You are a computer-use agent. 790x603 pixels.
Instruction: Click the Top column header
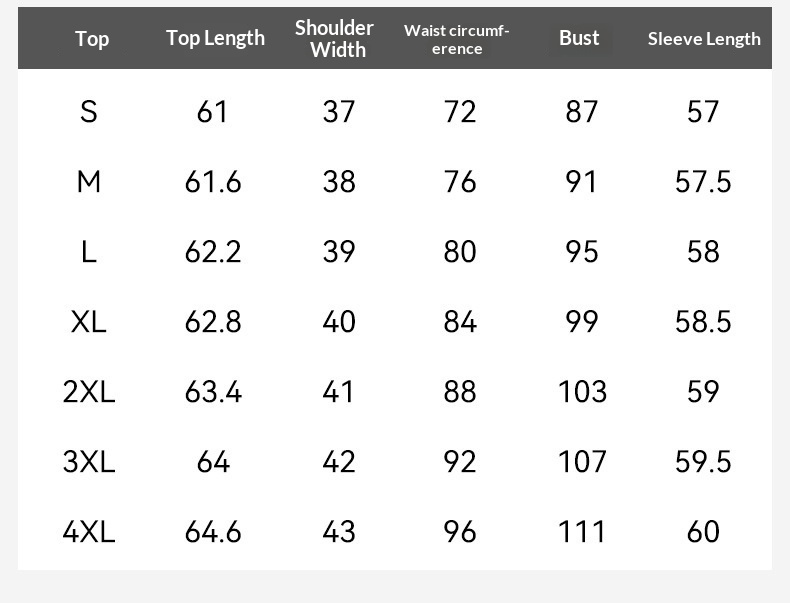[91, 39]
